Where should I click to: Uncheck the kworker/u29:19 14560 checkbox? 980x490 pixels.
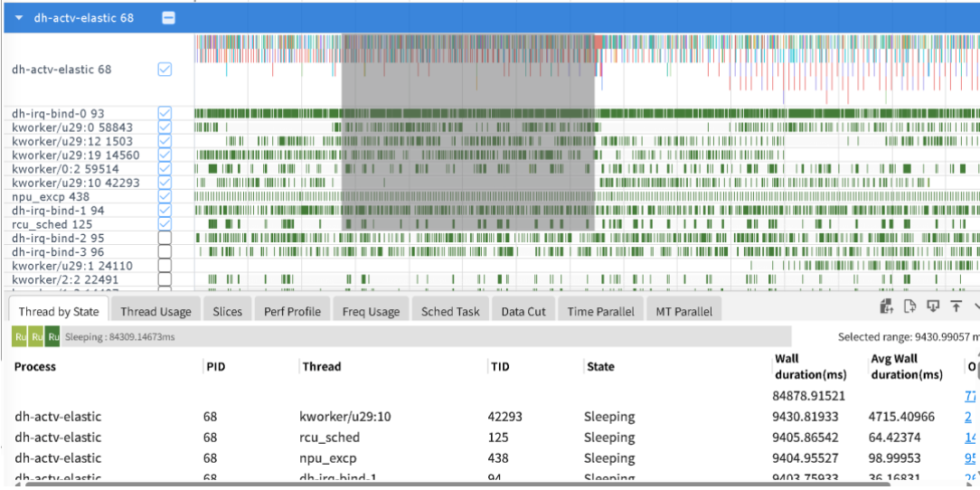(x=165, y=155)
